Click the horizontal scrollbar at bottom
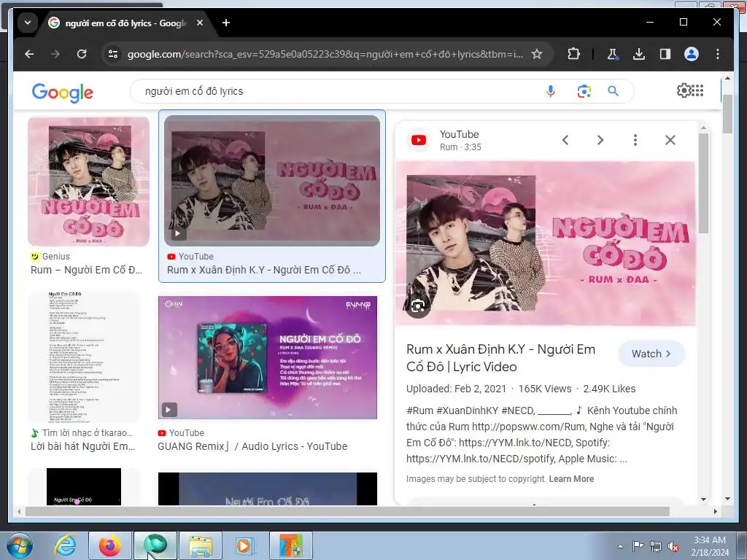The height and width of the screenshot is (560, 747). tap(348, 511)
